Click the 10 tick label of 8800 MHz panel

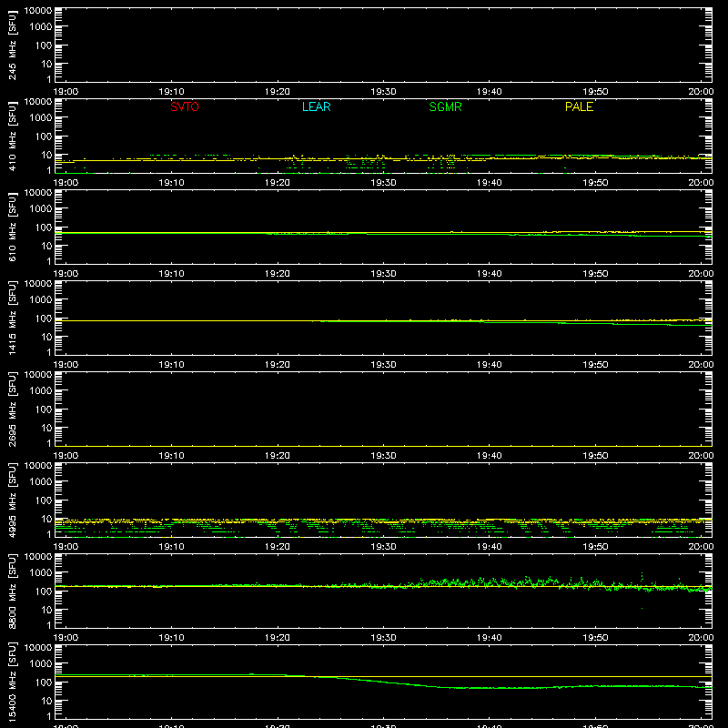(46, 610)
